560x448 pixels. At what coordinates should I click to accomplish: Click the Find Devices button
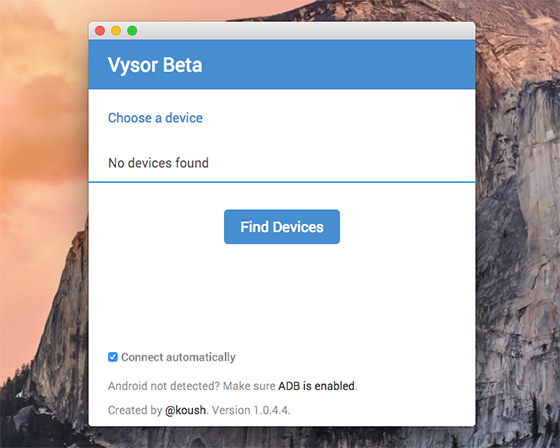coord(282,227)
